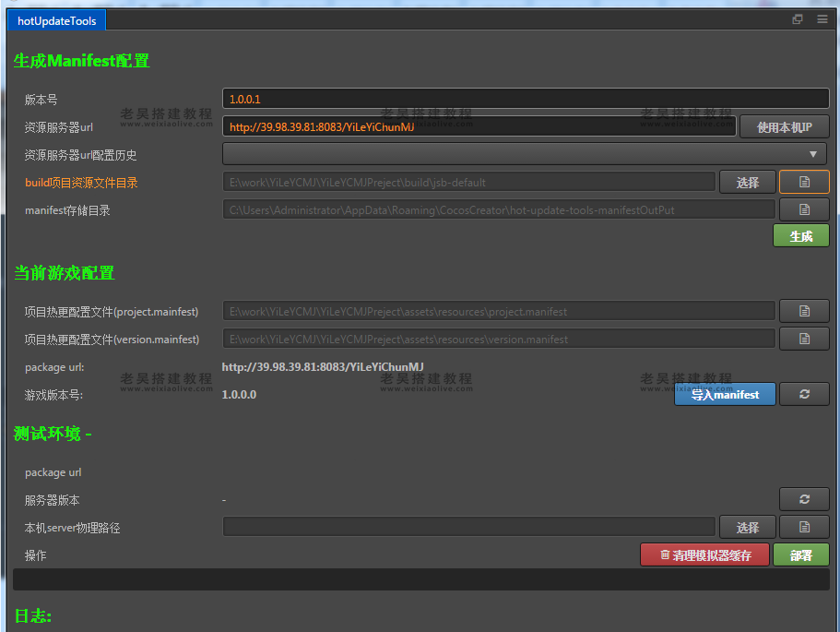Open folder icon for manifest存储目录
This screenshot has width=840, height=632.
point(803,209)
